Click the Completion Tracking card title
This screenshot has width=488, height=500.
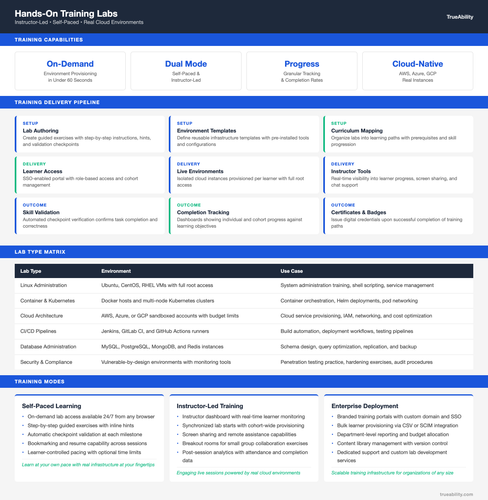click(x=203, y=212)
